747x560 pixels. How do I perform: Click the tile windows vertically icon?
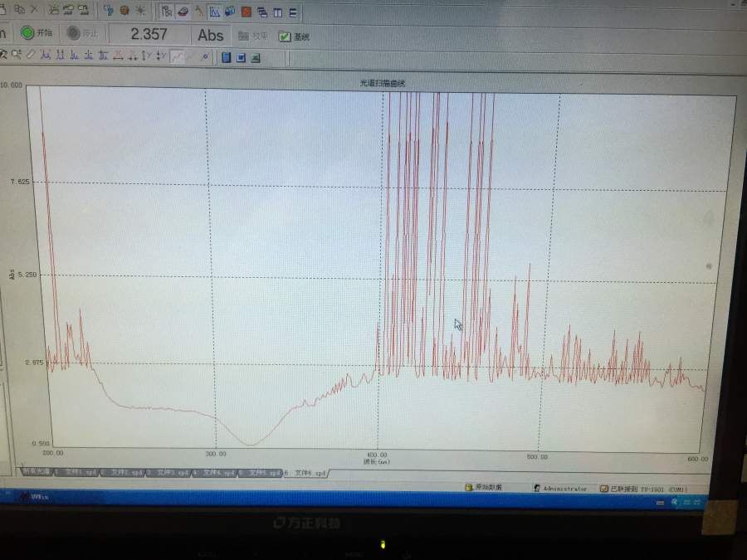(278, 12)
